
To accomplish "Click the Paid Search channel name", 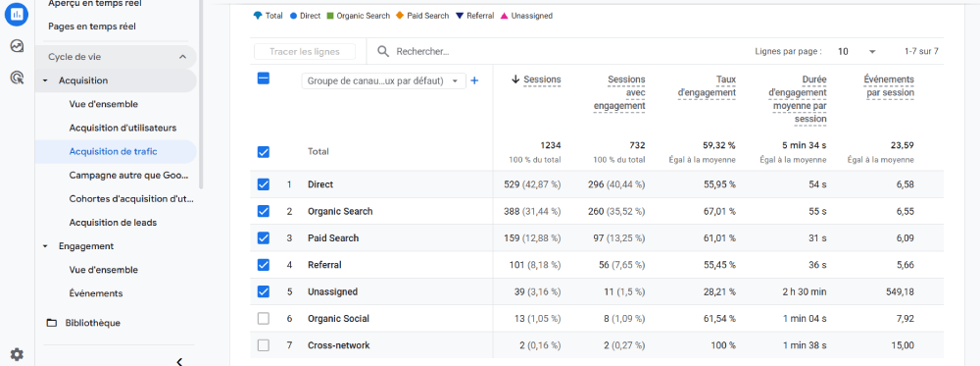I will pyautogui.click(x=333, y=238).
